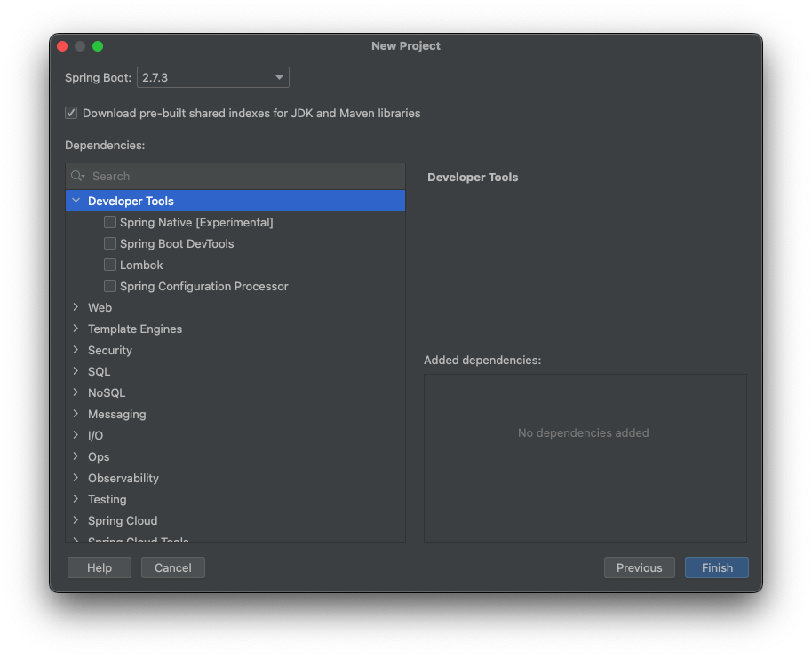The width and height of the screenshot is (812, 658).
Task: Toggle Download pre-built shared indexes checkbox
Action: click(x=71, y=113)
